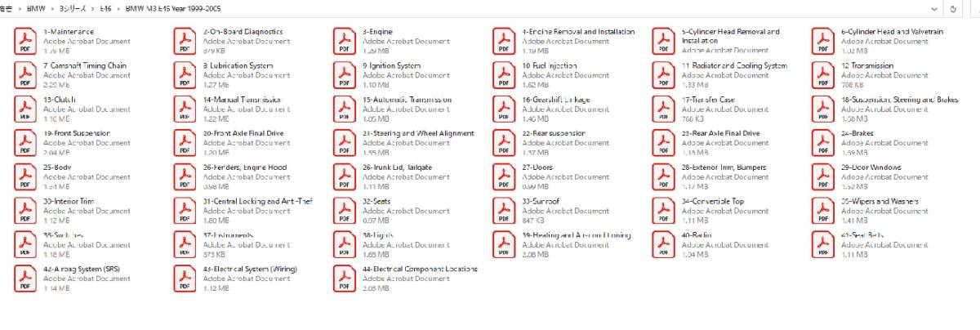Screen dimensions: 980x330
Task: Click the 7 Camshaft Timing Chain PDF icon
Action: pos(24,75)
